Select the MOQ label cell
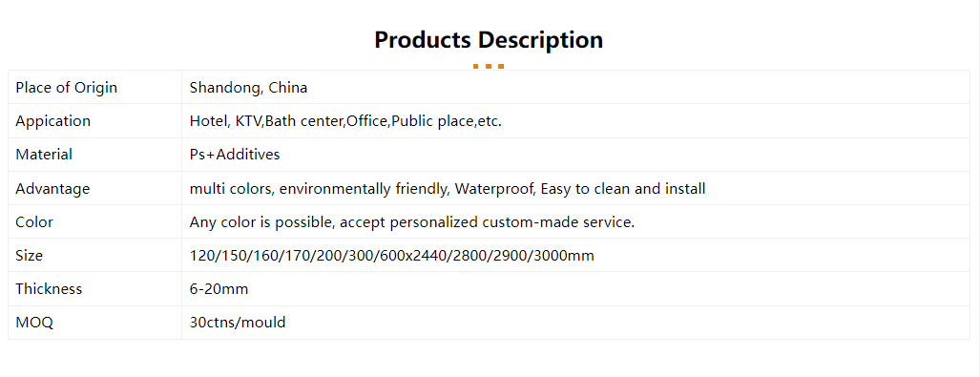This screenshot has width=980, height=377. 95,323
